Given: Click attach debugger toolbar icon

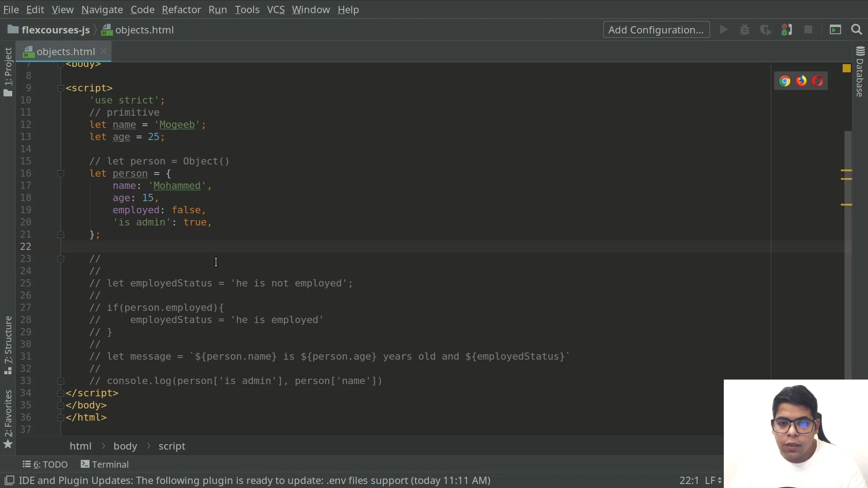Looking at the screenshot, I should (787, 30).
